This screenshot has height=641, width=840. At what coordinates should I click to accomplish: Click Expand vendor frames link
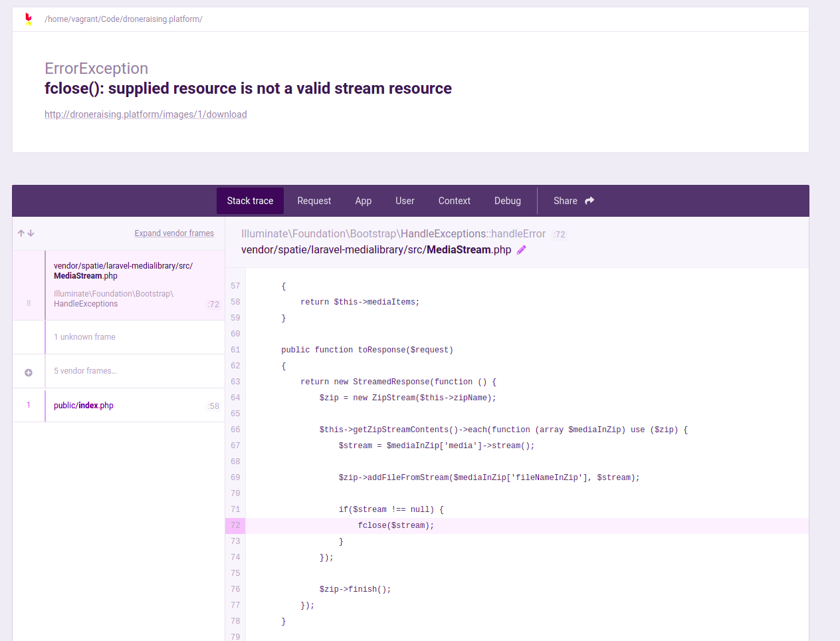click(x=174, y=233)
